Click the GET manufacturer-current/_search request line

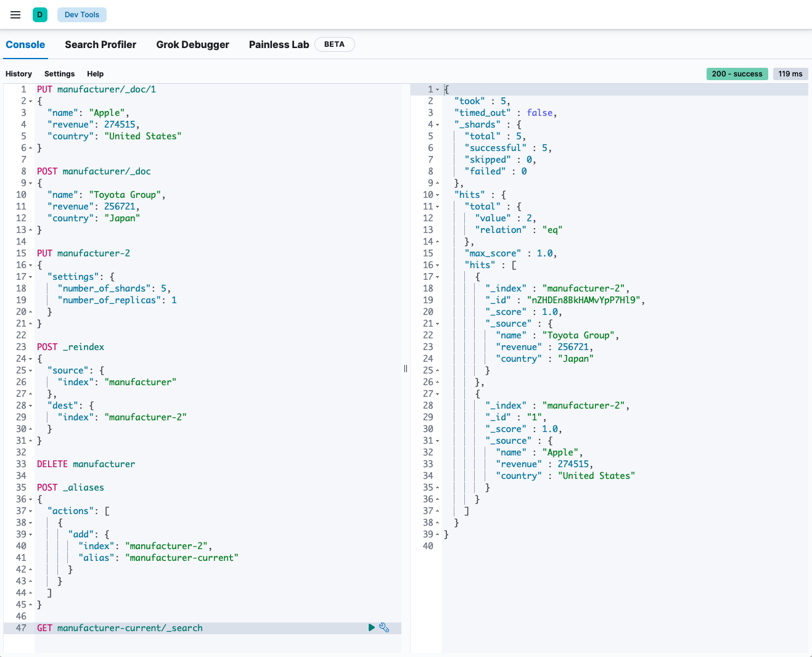[120, 628]
